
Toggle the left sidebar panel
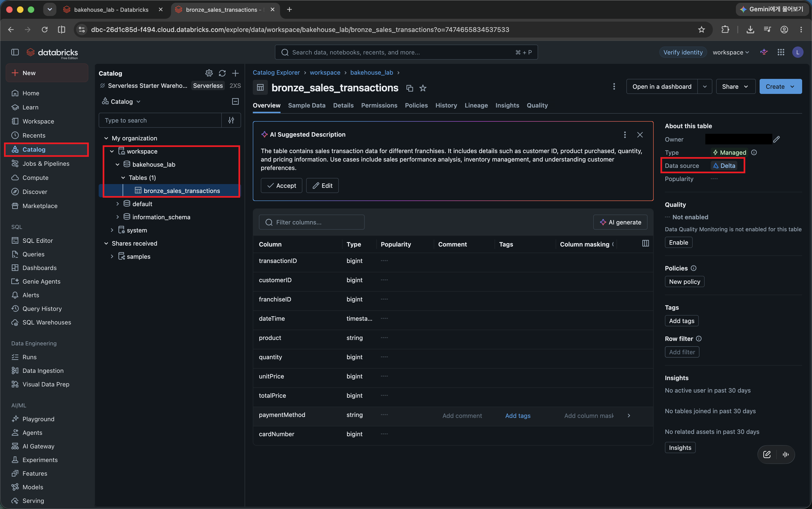(15, 52)
